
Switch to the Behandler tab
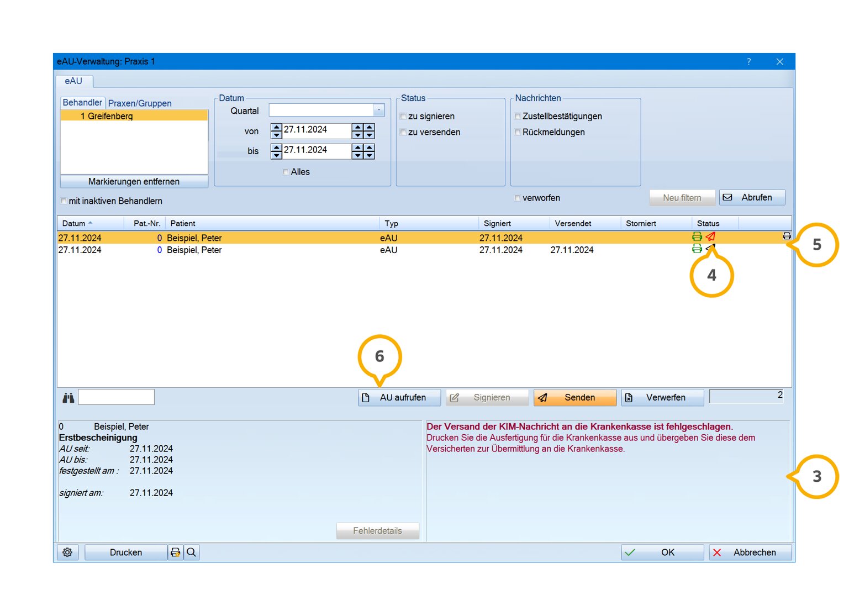[x=82, y=103]
